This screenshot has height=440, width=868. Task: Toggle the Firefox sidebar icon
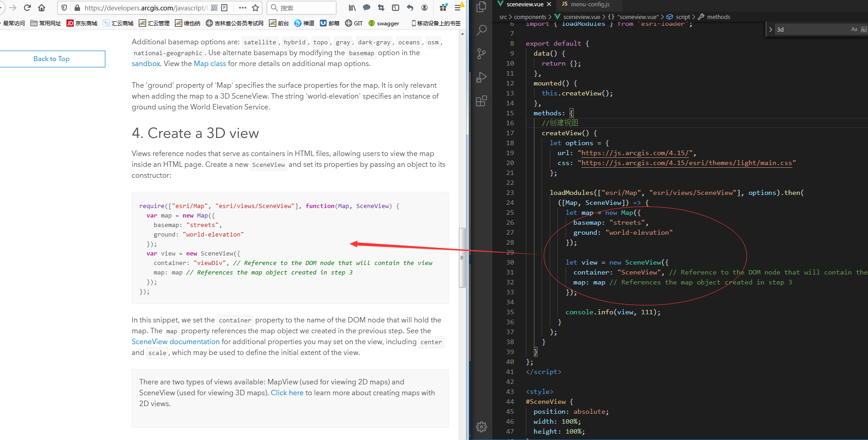pyautogui.click(x=396, y=8)
